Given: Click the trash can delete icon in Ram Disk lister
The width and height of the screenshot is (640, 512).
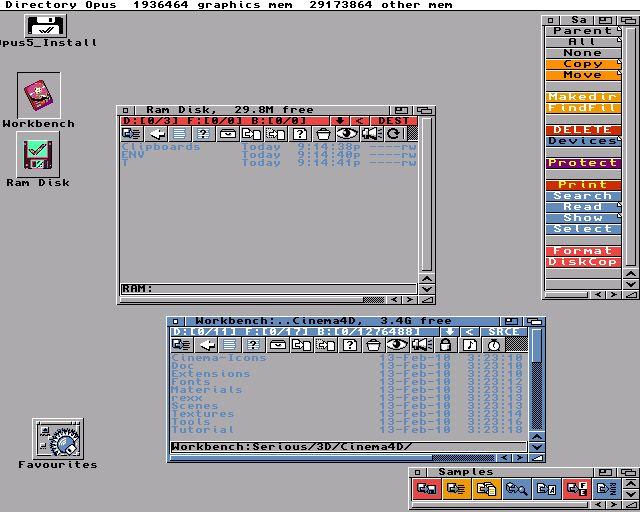Looking at the screenshot, I should tap(323, 134).
